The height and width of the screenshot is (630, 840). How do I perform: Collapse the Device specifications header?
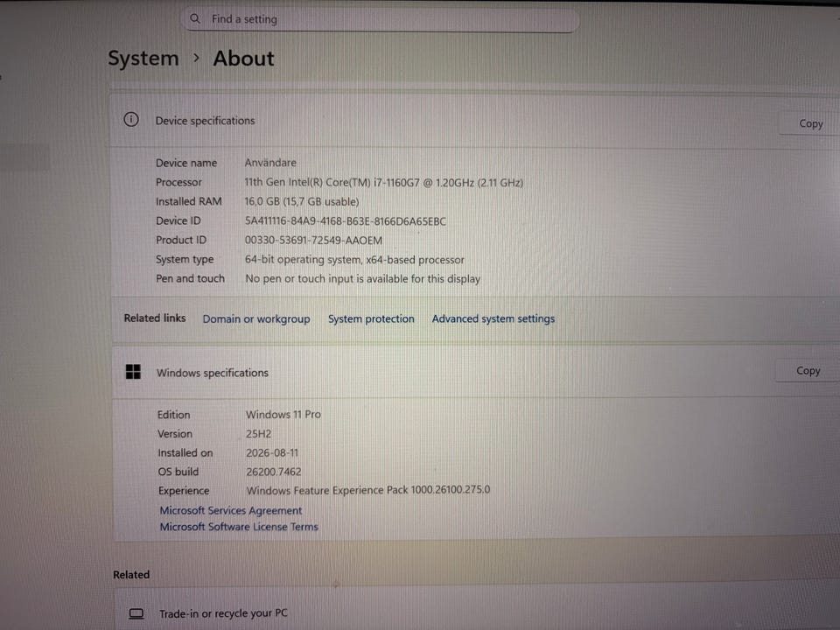tap(474, 122)
